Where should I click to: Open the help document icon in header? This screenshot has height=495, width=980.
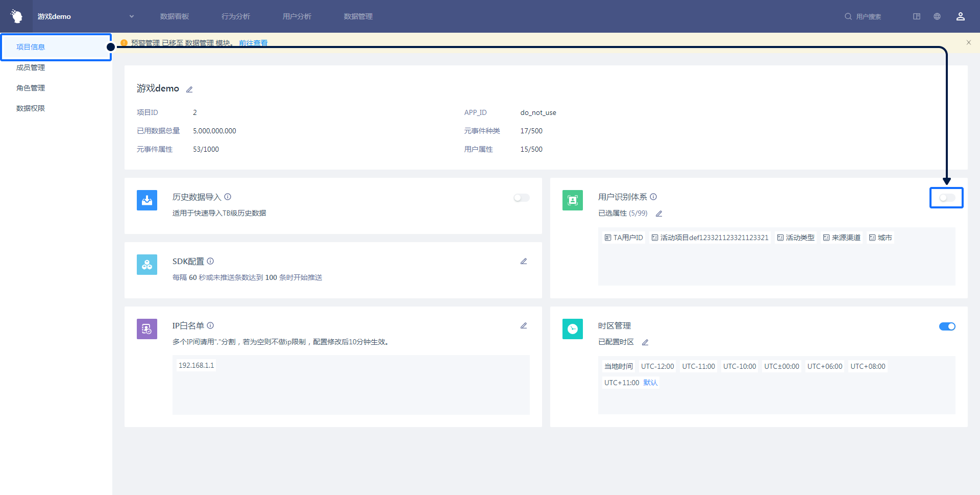tap(917, 16)
